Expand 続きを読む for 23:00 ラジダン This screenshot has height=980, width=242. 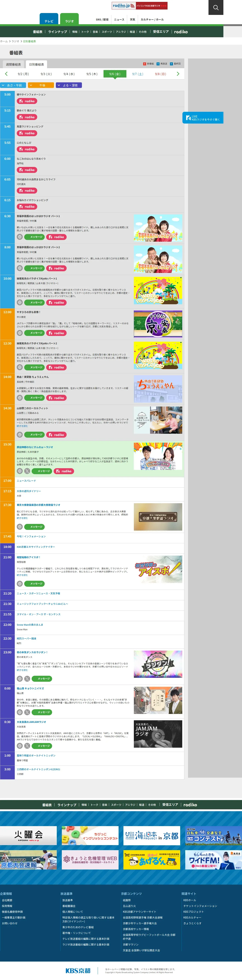(22, 670)
